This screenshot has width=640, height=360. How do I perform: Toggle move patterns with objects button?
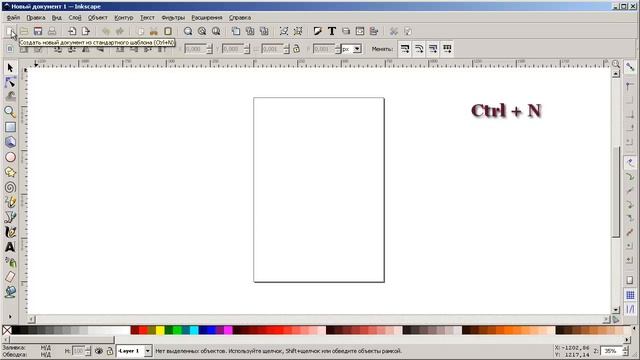tap(447, 49)
